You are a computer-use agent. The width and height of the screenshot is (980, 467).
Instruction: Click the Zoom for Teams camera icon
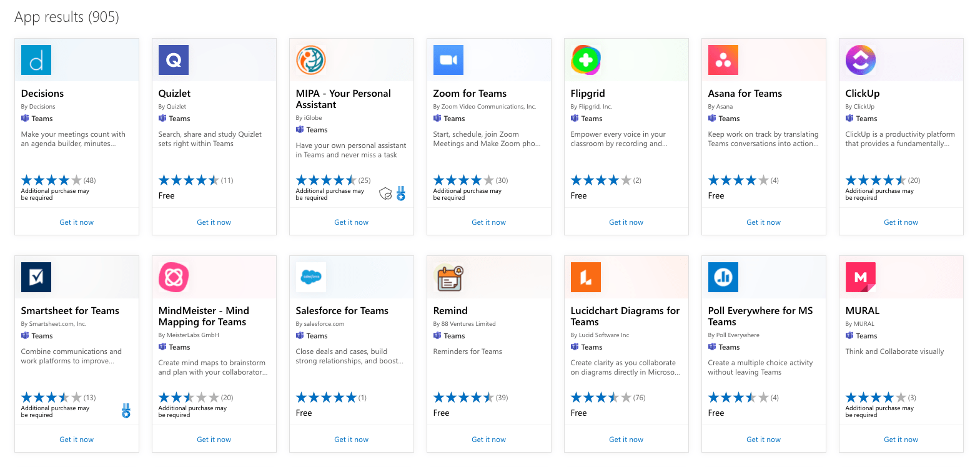448,60
